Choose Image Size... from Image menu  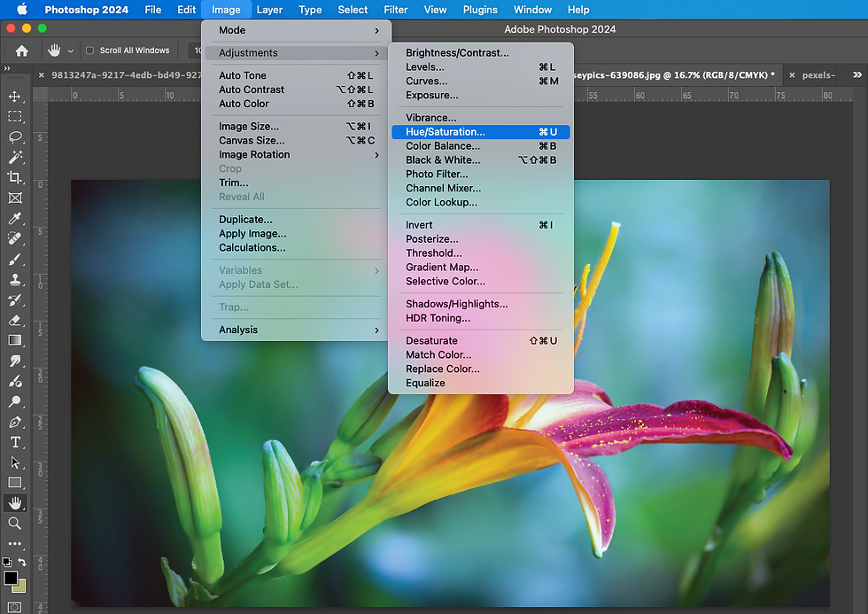298,126
